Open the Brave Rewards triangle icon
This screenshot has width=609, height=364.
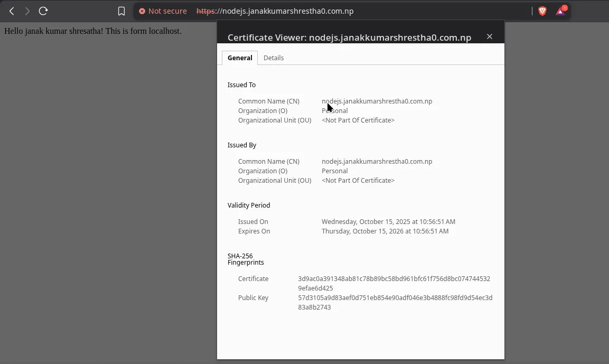point(560,11)
